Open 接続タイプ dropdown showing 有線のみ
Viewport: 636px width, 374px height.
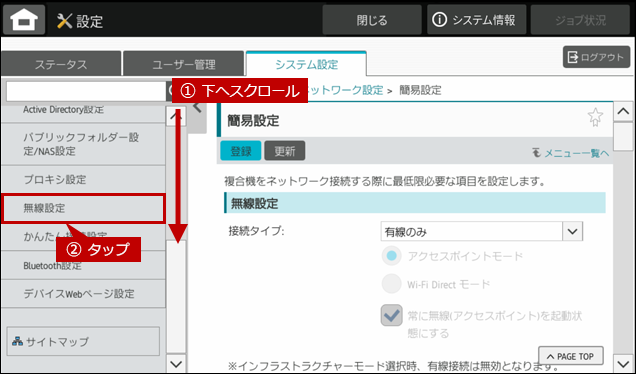pyautogui.click(x=481, y=232)
